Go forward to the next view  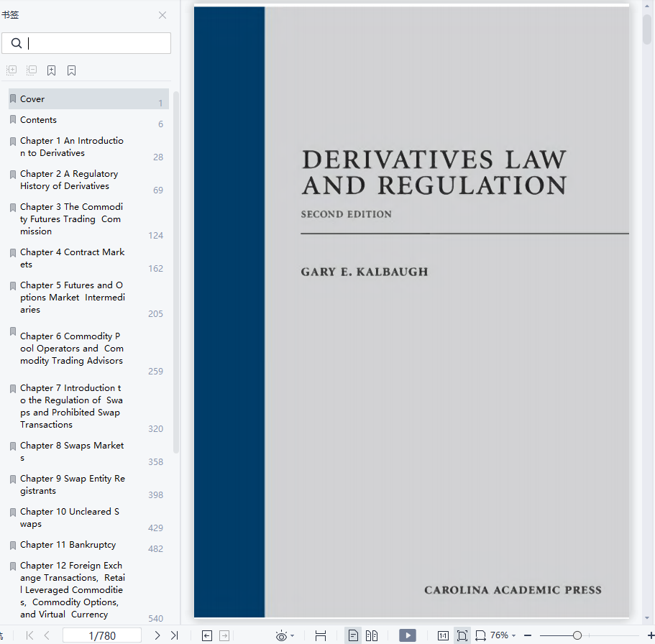[x=224, y=635]
